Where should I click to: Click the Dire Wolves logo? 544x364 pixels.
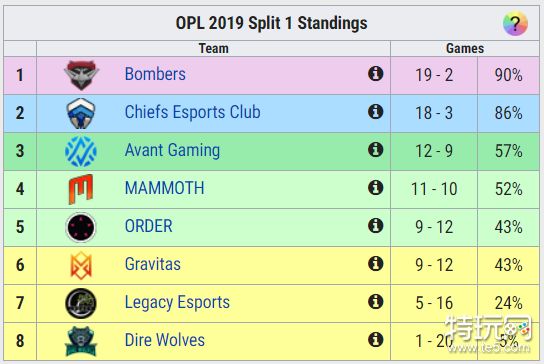[x=80, y=341]
